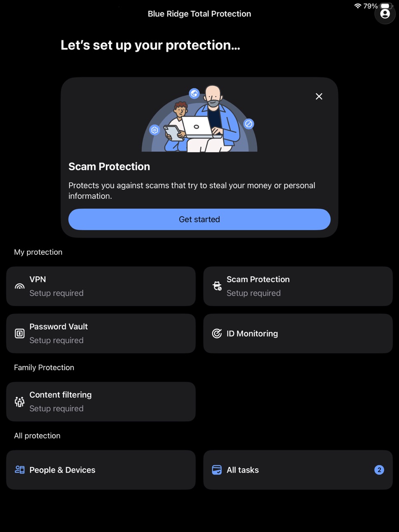Open Password Vault setup tile
Viewport: 399px width, 532px height.
coord(101,333)
